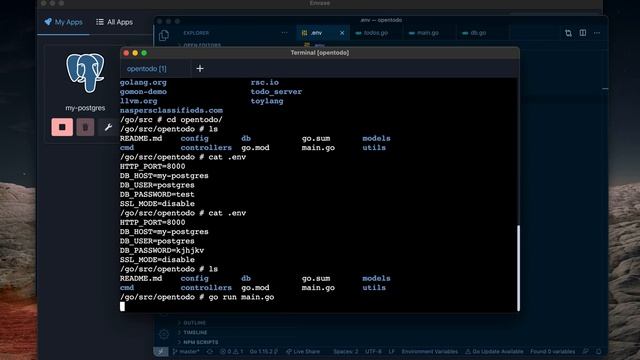Open errors and warnings count in status bar
This screenshot has width=640, height=360.
click(x=231, y=351)
